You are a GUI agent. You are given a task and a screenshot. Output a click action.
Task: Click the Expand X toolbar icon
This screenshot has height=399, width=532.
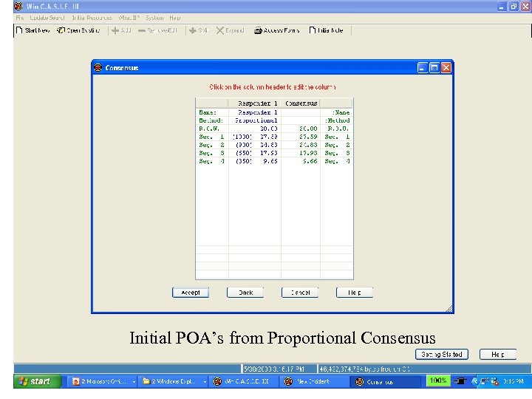click(220, 30)
